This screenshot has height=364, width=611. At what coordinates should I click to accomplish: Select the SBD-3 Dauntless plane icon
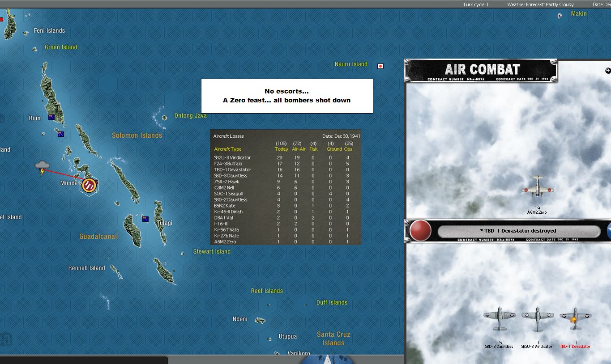[500, 319]
